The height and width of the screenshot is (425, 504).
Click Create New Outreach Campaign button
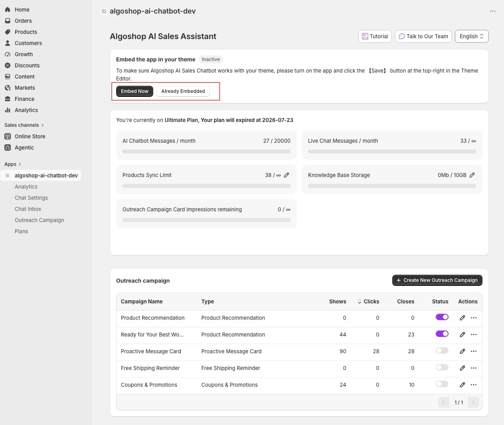point(437,280)
